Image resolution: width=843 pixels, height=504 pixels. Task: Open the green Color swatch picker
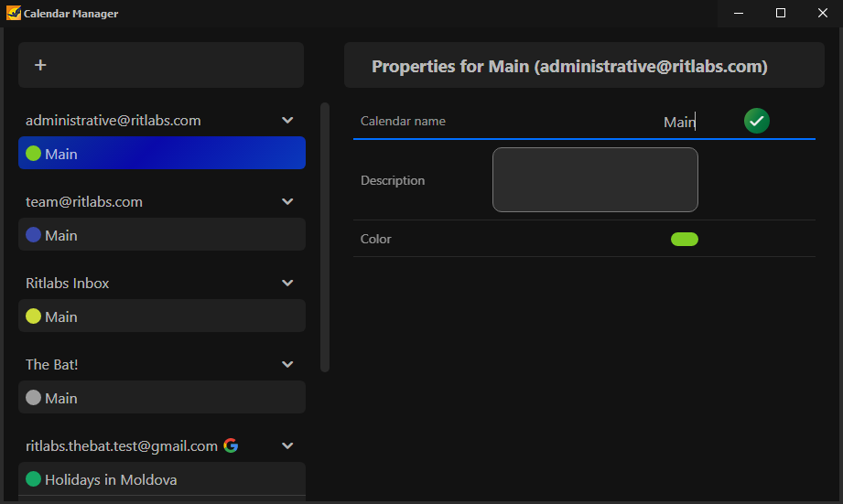click(685, 239)
